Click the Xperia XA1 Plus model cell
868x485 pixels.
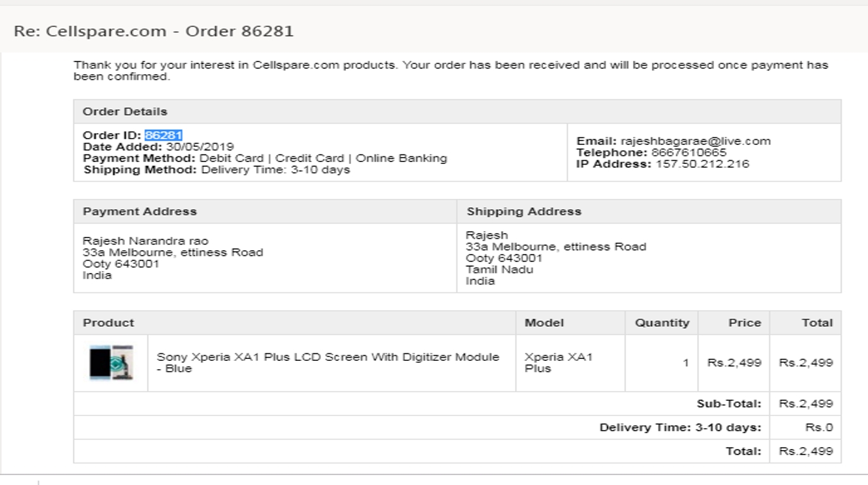pyautogui.click(x=558, y=363)
